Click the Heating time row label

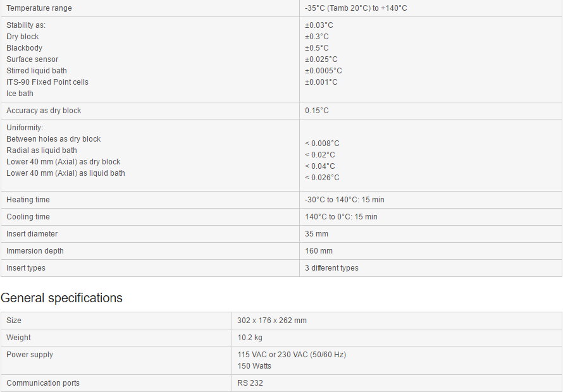(28, 200)
